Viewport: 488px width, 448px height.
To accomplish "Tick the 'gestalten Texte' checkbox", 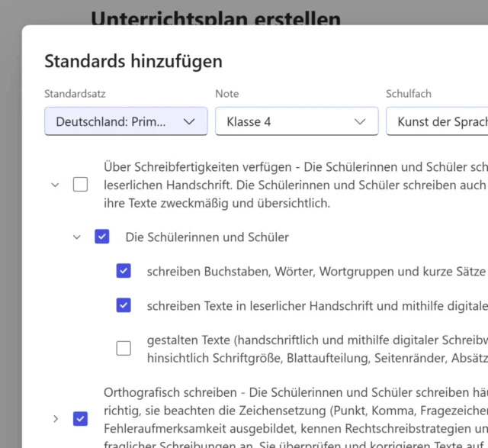I will click(124, 348).
